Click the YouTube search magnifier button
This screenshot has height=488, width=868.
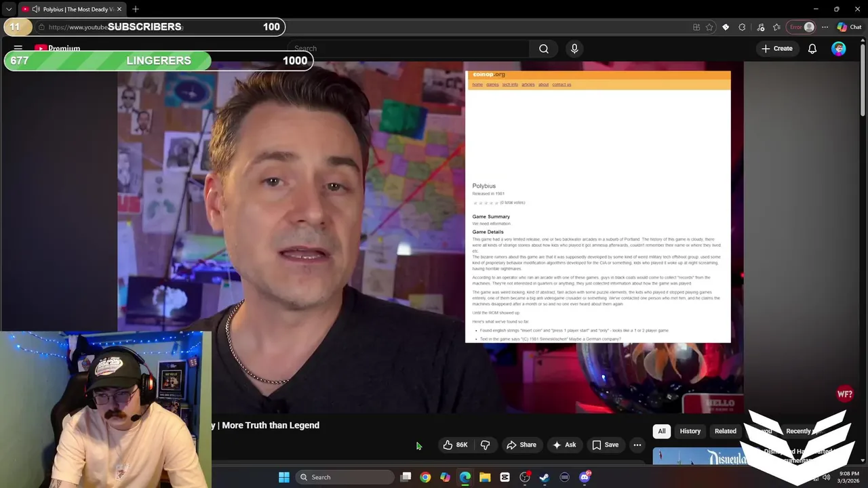[544, 49]
